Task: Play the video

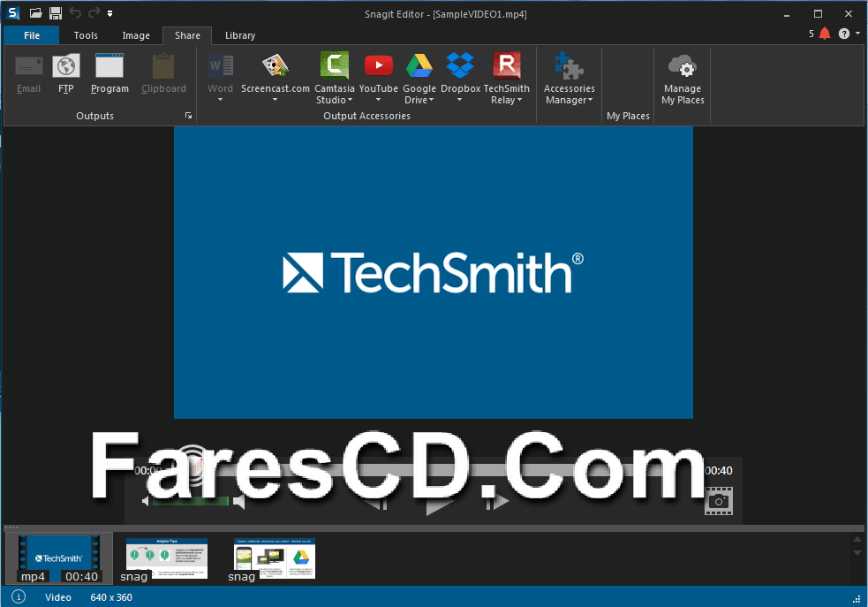Action: coord(439,504)
